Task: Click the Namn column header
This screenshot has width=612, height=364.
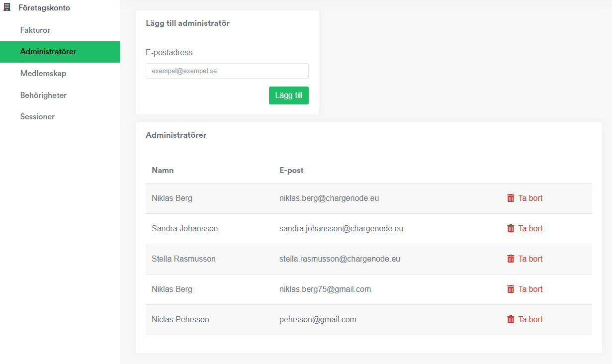Action: click(x=163, y=171)
